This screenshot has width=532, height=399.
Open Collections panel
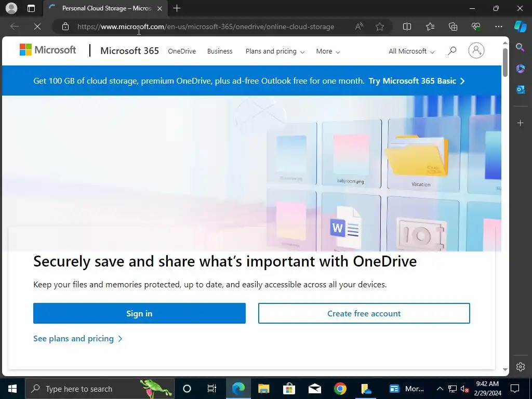pos(453,26)
